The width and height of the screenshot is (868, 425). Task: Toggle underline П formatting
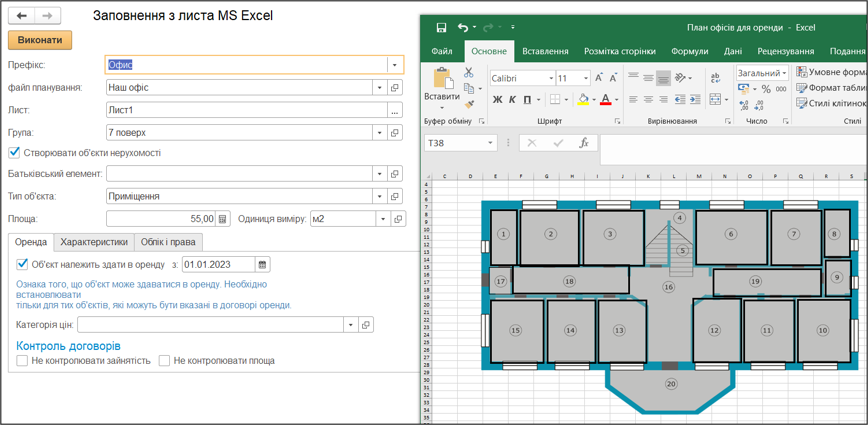[x=527, y=100]
